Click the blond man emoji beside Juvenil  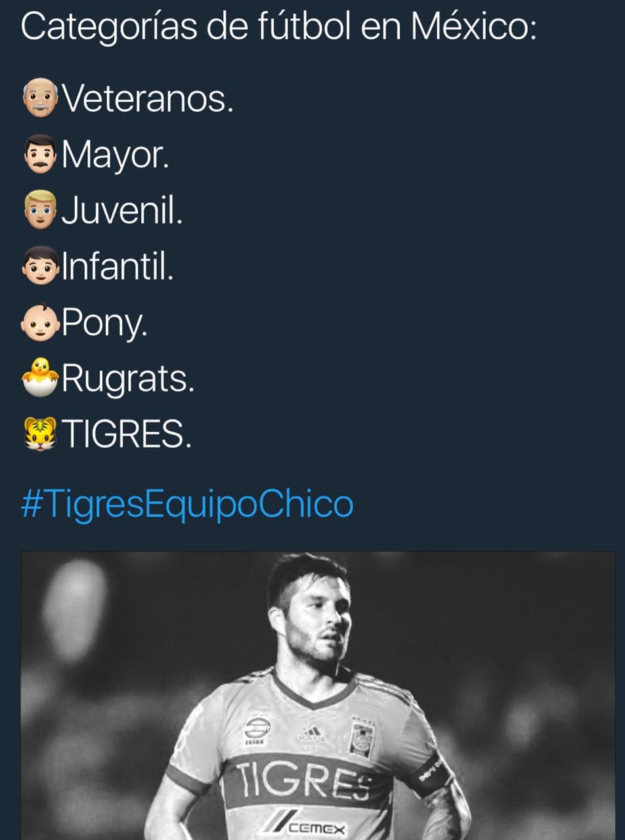coord(41,211)
